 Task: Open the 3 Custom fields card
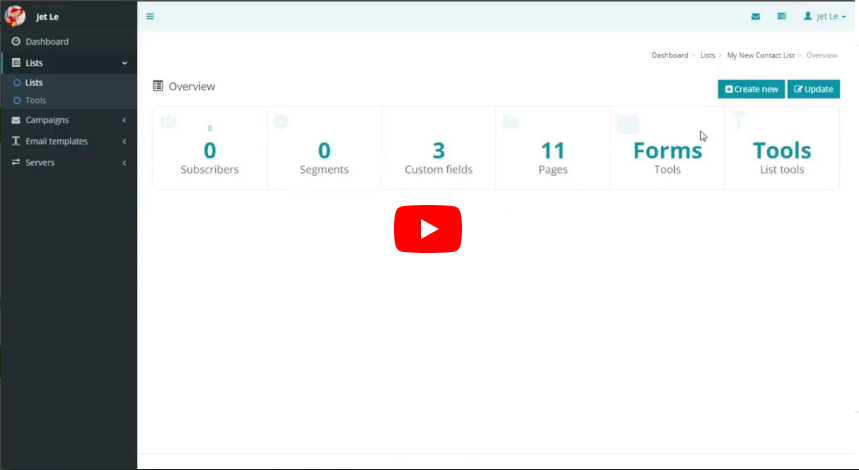click(439, 148)
